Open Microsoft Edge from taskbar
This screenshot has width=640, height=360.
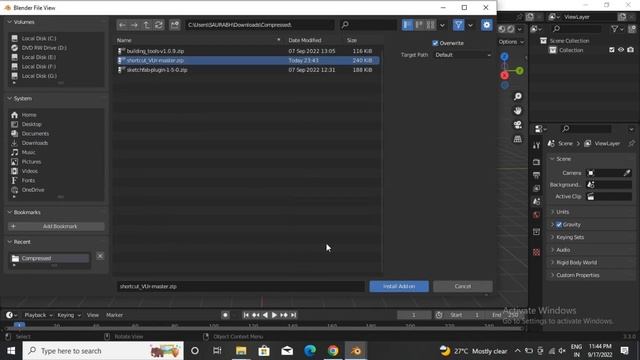(310, 351)
